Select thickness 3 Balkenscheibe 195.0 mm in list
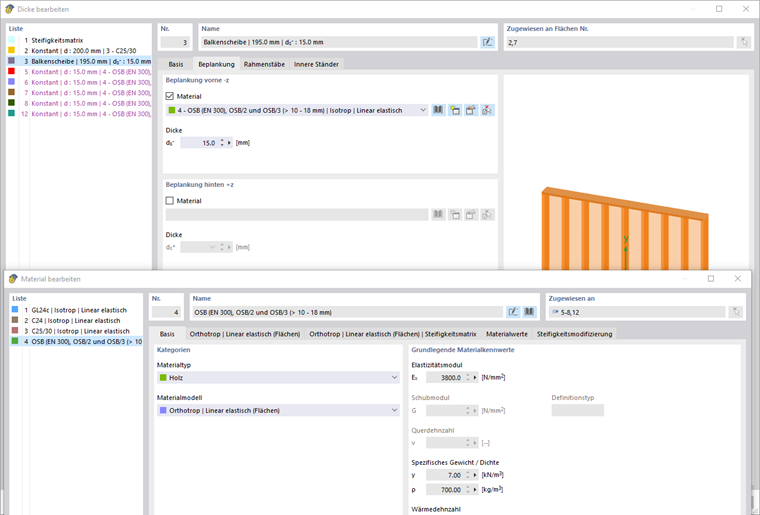 (x=79, y=61)
